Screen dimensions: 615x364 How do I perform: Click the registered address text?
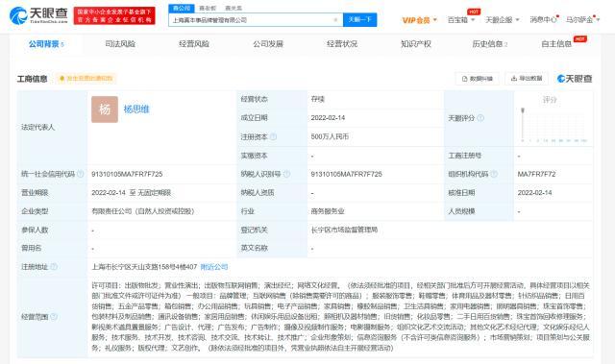tap(144, 267)
